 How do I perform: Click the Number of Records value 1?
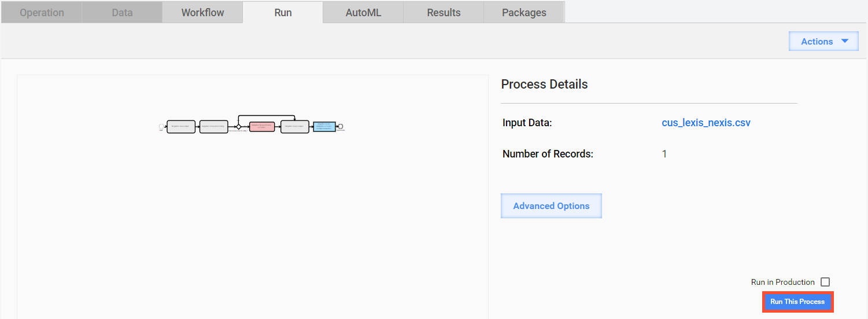664,154
